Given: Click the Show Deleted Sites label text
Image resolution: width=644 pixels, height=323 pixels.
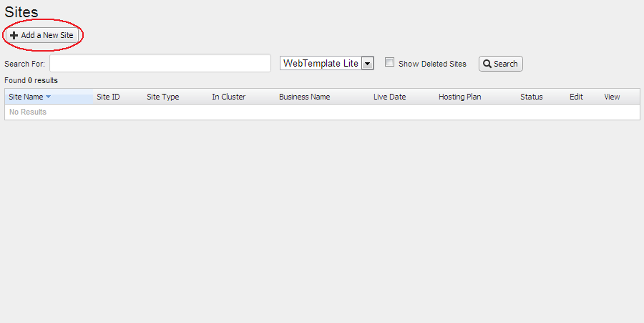Looking at the screenshot, I should point(432,64).
